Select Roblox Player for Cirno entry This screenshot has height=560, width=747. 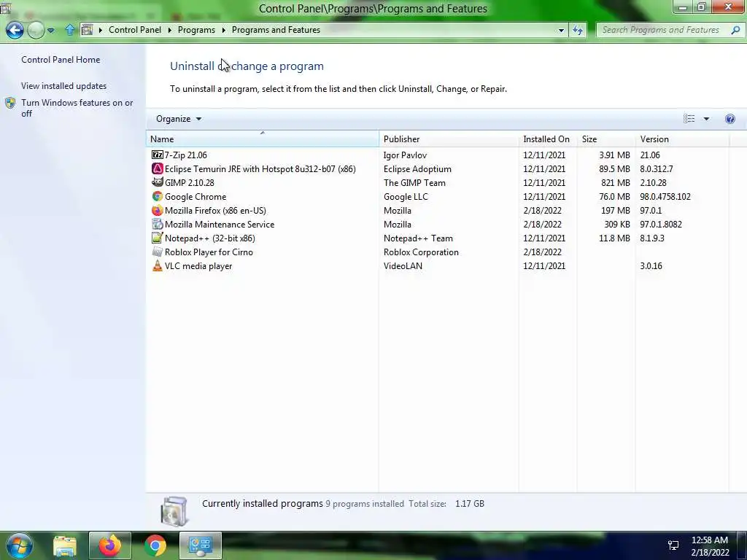[209, 252]
